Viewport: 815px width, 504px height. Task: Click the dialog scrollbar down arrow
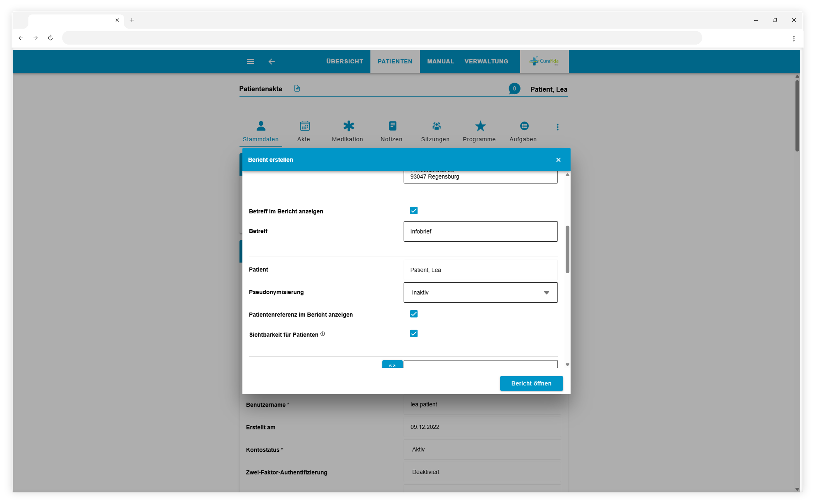(567, 365)
